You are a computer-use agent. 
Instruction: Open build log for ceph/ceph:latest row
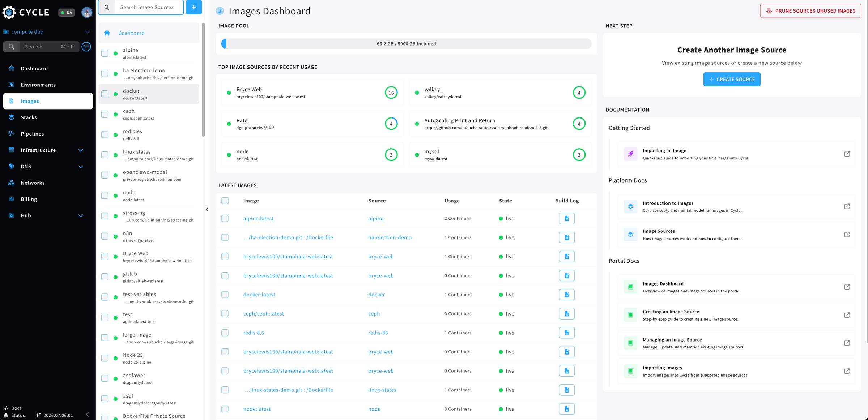pos(567,314)
